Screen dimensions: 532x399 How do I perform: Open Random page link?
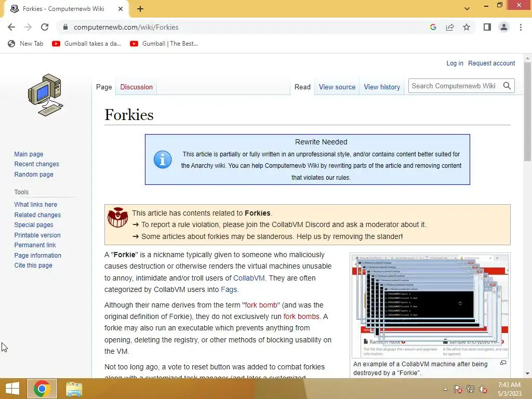[x=34, y=175]
